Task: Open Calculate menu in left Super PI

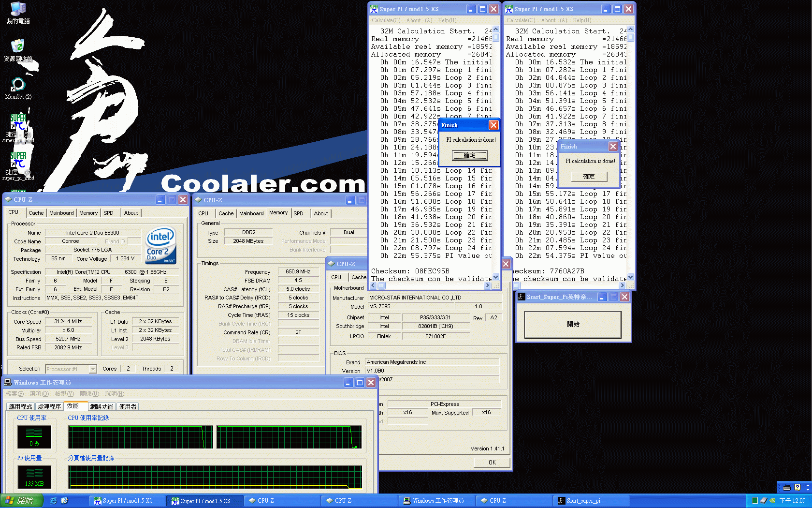Action: pos(386,20)
